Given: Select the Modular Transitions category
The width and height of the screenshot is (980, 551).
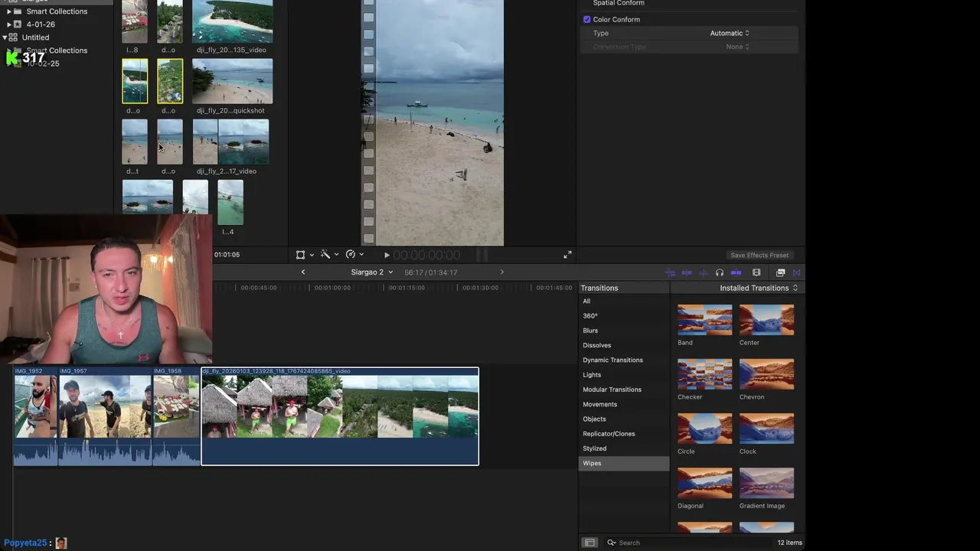Looking at the screenshot, I should pyautogui.click(x=624, y=390).
